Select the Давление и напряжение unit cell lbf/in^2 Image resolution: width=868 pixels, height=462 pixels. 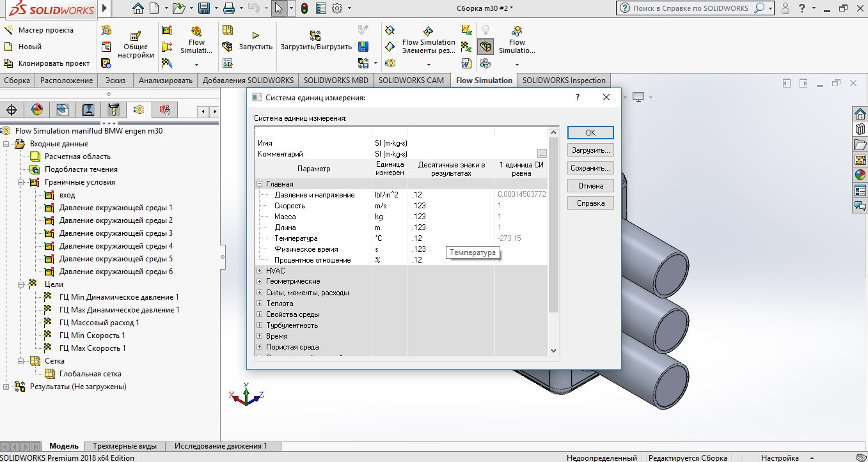point(390,195)
